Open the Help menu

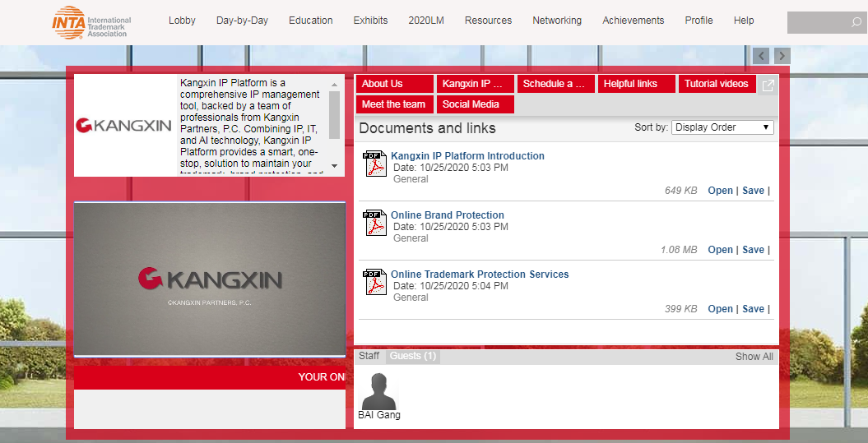click(x=744, y=21)
